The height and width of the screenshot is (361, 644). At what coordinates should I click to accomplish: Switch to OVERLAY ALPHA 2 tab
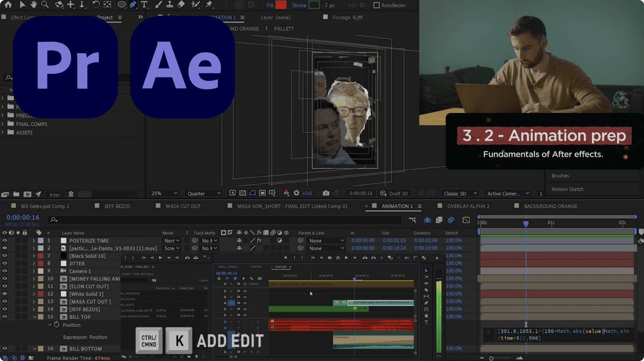pyautogui.click(x=468, y=206)
